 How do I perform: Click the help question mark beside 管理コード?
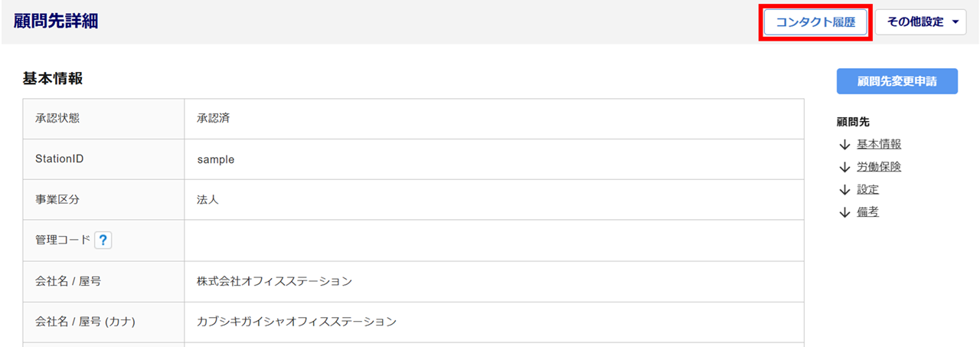coord(103,241)
